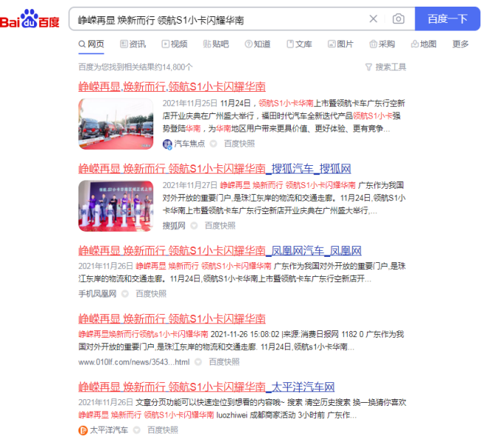This screenshot has width=484, height=448.
Task: Expand the 搜索工具 search tools
Action: 391,67
